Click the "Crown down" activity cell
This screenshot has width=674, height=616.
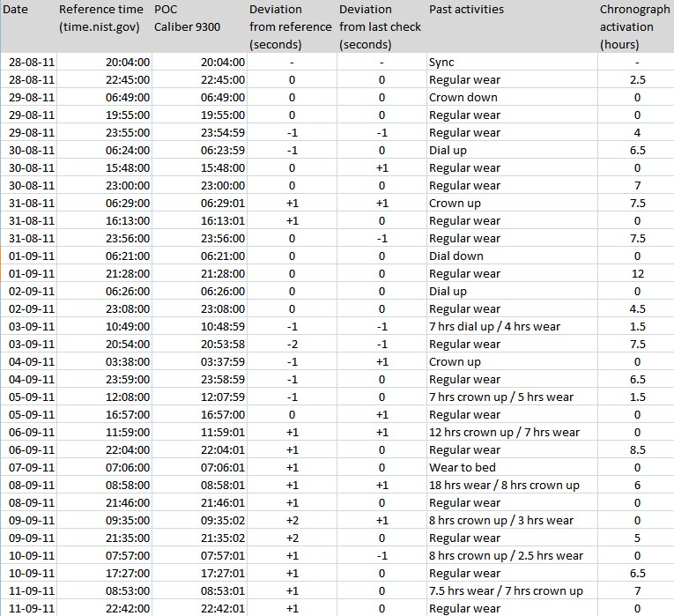[463, 98]
